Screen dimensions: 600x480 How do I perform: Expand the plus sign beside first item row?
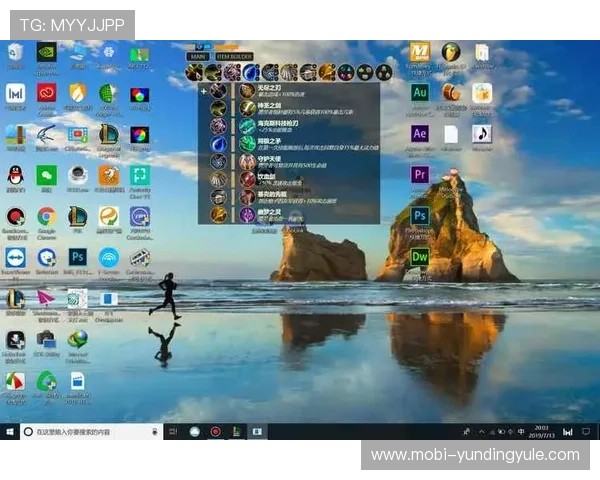pos(204,91)
